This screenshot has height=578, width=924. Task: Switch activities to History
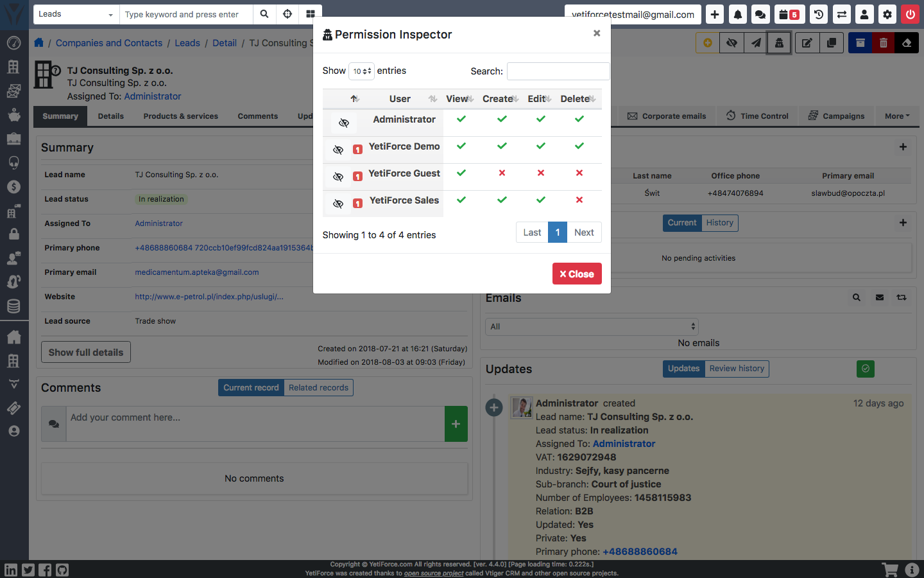(720, 223)
